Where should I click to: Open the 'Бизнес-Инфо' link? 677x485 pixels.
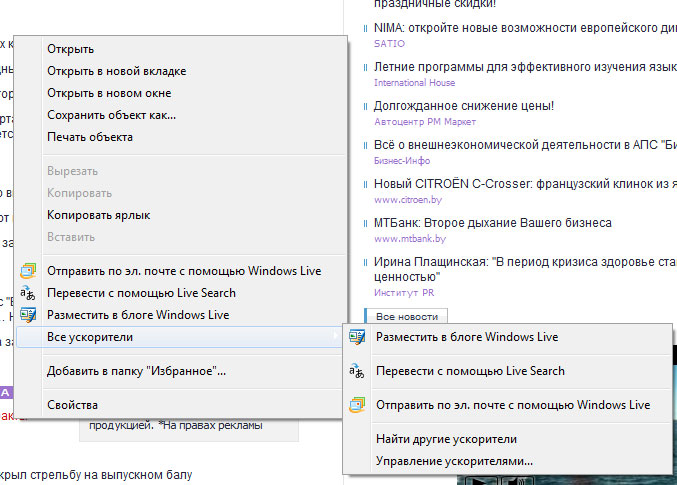(x=402, y=161)
